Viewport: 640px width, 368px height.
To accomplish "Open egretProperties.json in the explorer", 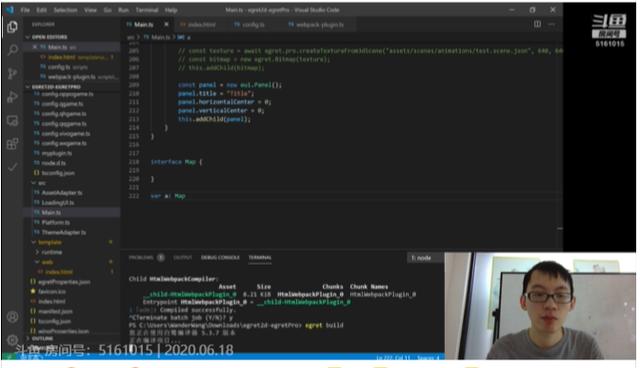I will pos(64,282).
